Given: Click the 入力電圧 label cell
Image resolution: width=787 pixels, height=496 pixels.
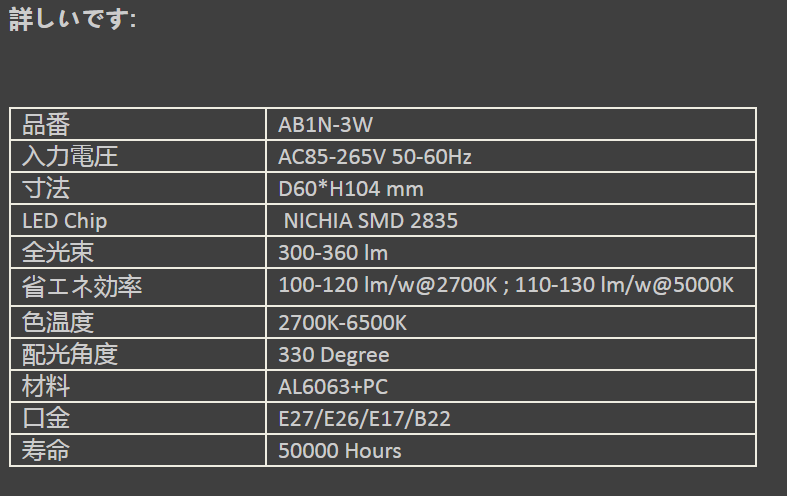Looking at the screenshot, I should tap(70, 157).
